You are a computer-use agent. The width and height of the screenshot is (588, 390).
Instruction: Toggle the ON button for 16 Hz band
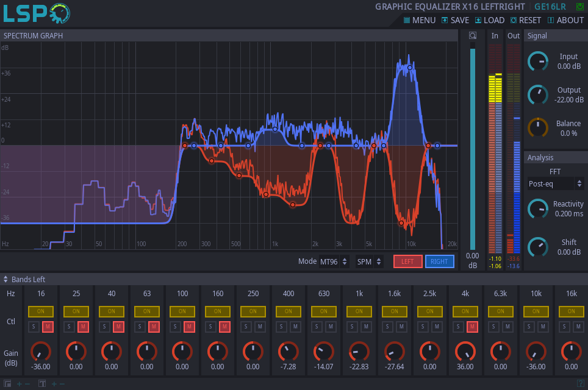(x=40, y=311)
